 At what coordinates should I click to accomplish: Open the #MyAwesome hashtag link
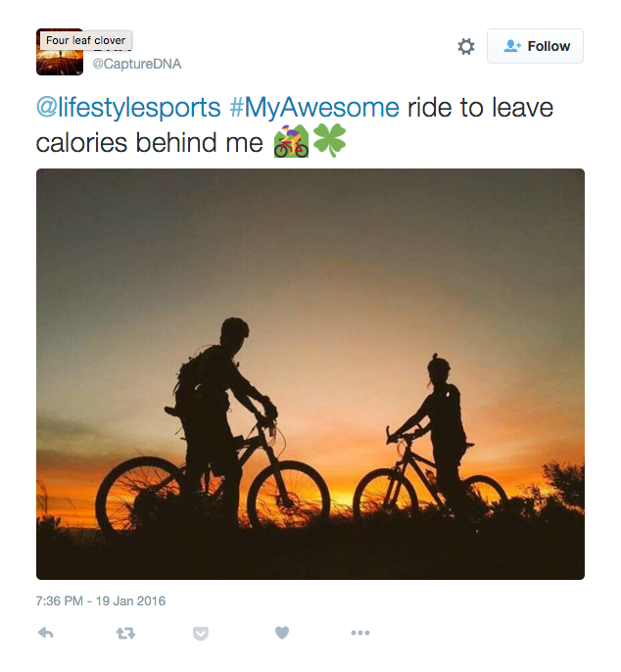(314, 107)
